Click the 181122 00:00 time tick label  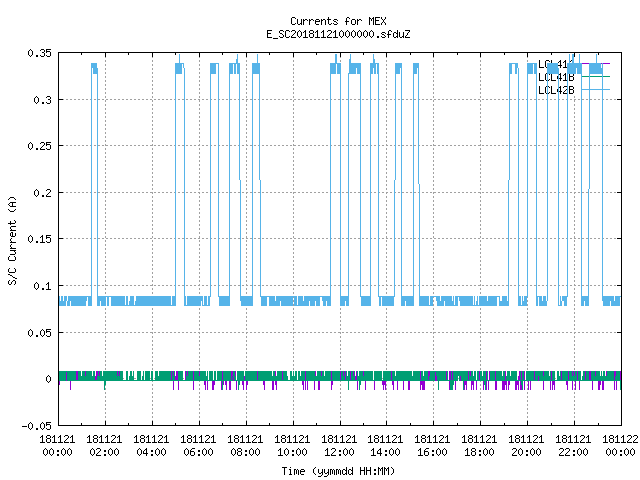[x=620, y=446]
